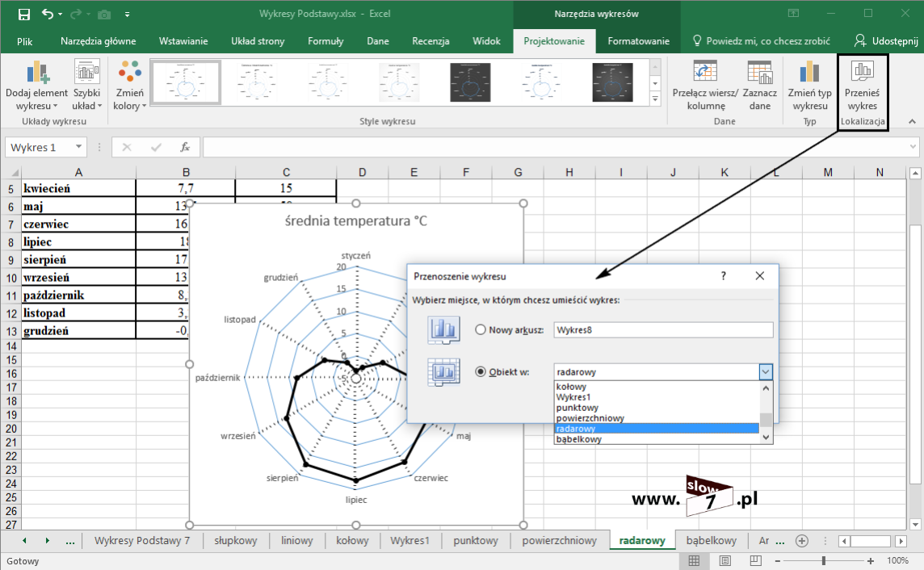Click the Insert Function fx icon
The width and height of the screenshot is (924, 570).
[x=185, y=147]
